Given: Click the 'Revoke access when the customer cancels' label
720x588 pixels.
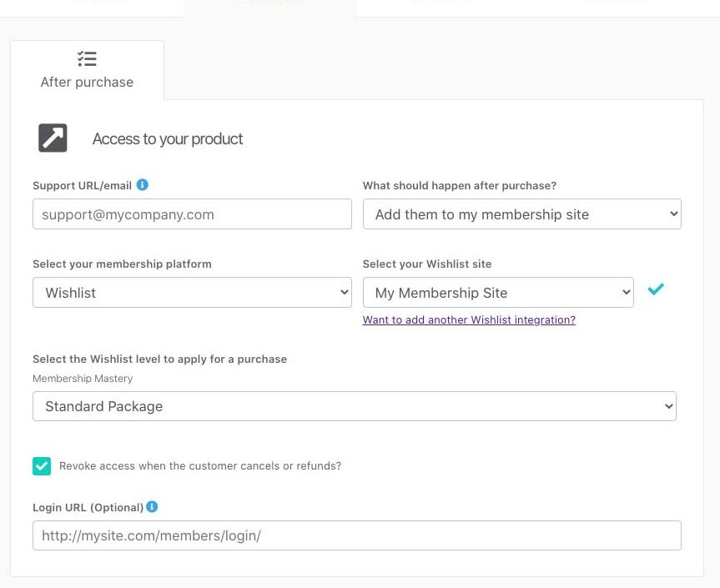Looking at the screenshot, I should coord(200,466).
